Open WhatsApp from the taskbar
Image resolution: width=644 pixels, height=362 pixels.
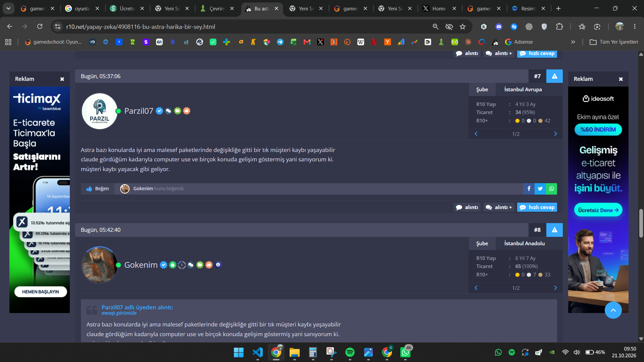405,352
